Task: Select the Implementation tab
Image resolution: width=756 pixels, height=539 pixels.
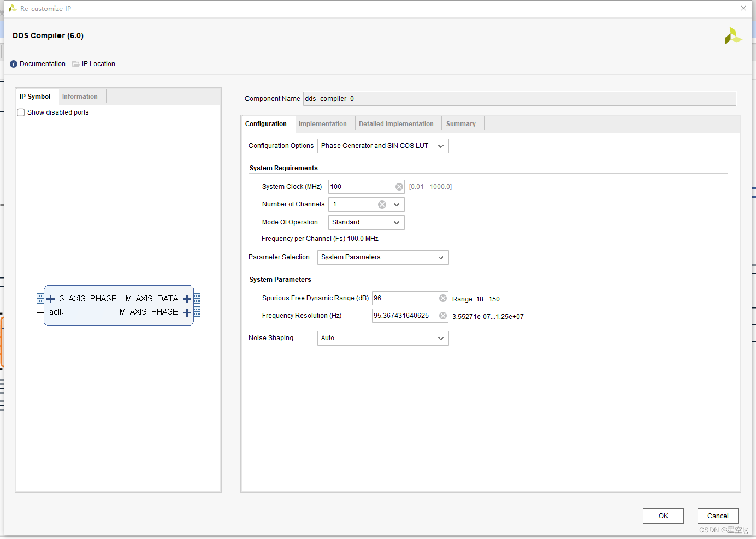Action: click(323, 124)
